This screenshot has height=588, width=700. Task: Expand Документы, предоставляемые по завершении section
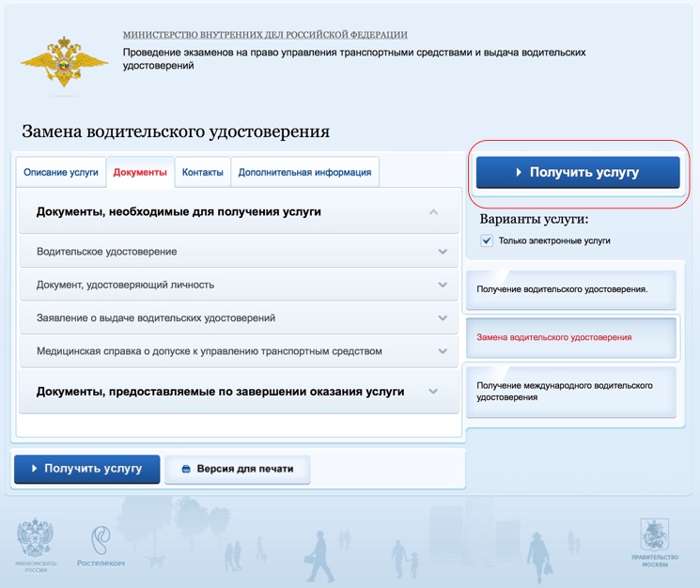coord(433,392)
